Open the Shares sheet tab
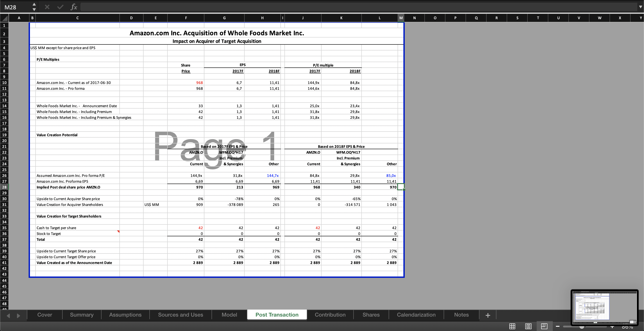This screenshot has height=331, width=644. pyautogui.click(x=371, y=315)
